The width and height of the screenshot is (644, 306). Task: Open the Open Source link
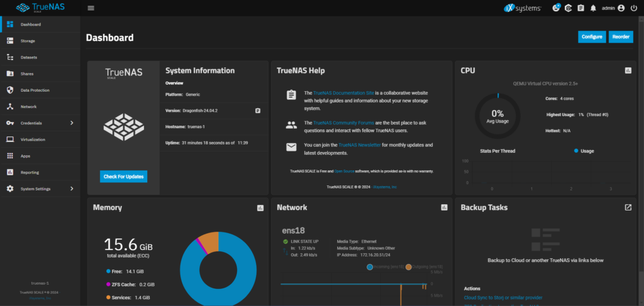click(x=344, y=171)
